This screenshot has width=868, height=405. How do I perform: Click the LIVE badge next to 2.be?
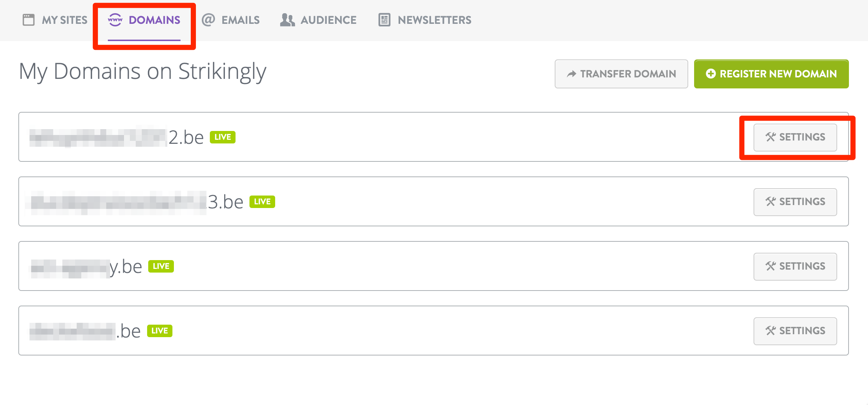coord(222,137)
